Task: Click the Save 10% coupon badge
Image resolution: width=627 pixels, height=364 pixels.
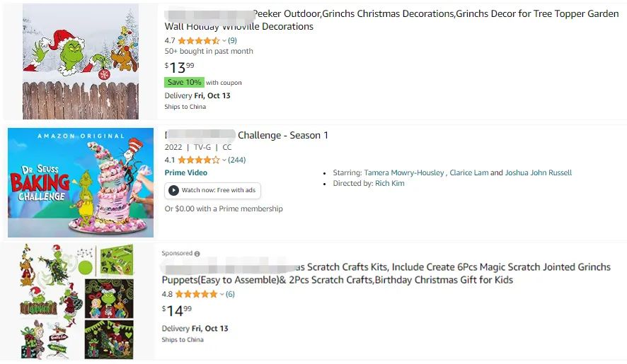Action: (184, 82)
